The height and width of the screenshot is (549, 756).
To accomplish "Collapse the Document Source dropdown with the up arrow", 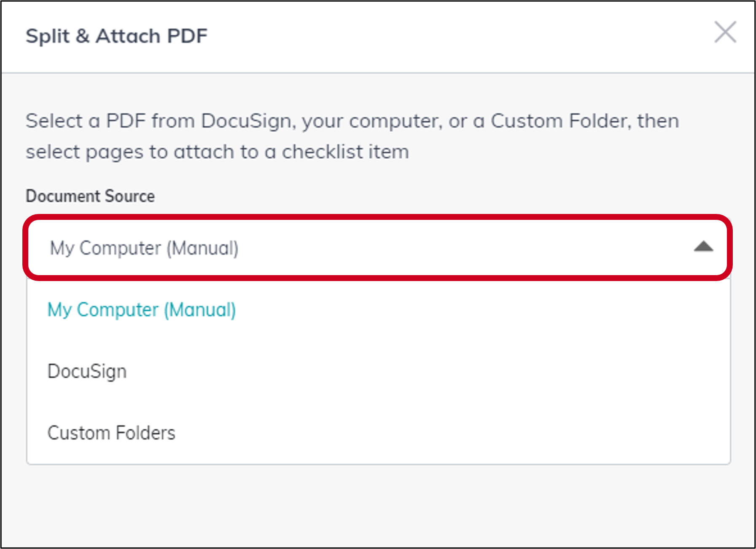I will pyautogui.click(x=704, y=246).
